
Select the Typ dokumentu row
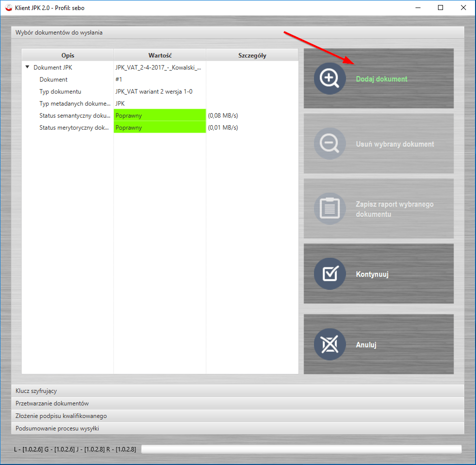pyautogui.click(x=60, y=92)
